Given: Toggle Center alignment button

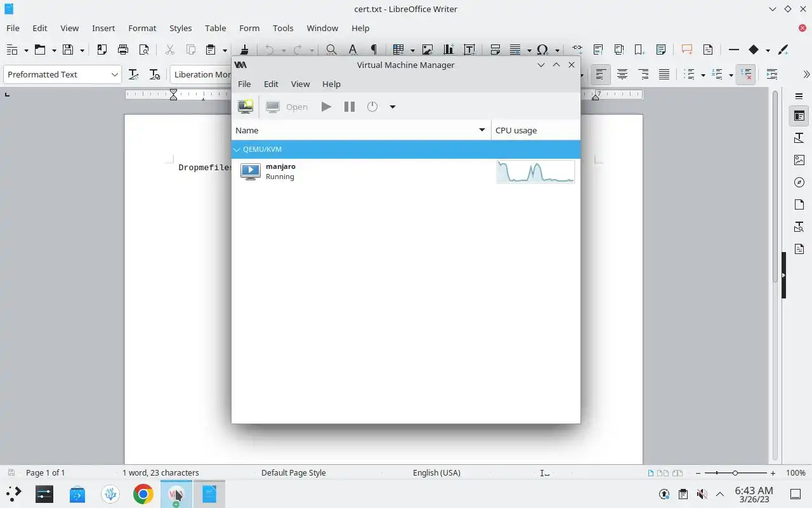Looking at the screenshot, I should tap(622, 74).
